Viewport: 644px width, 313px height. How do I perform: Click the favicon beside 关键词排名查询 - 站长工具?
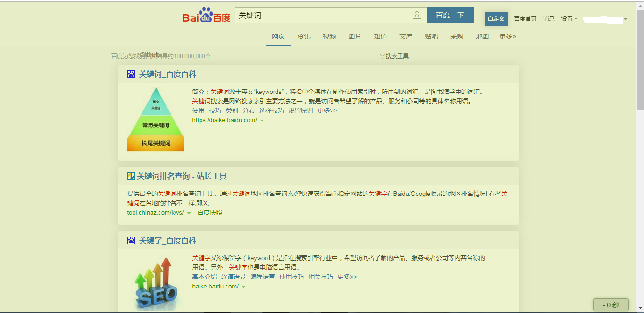click(131, 176)
